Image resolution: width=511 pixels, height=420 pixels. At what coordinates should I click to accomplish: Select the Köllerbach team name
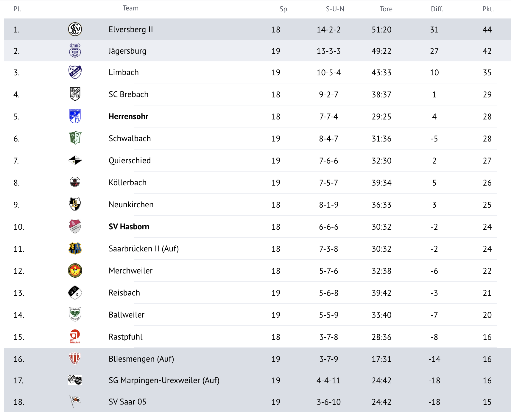coord(127,183)
